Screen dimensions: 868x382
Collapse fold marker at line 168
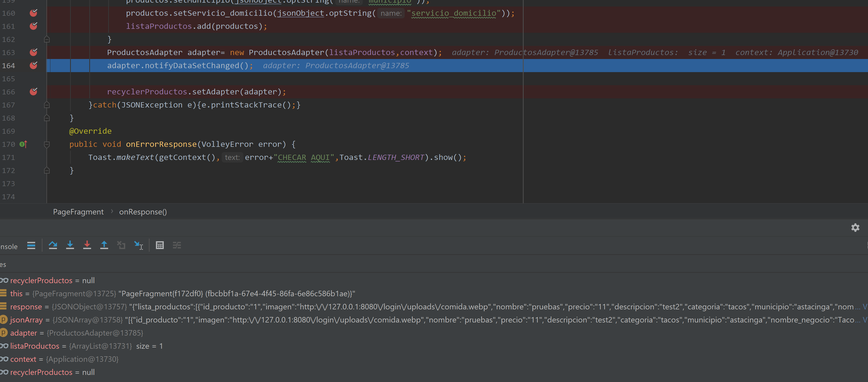(47, 118)
